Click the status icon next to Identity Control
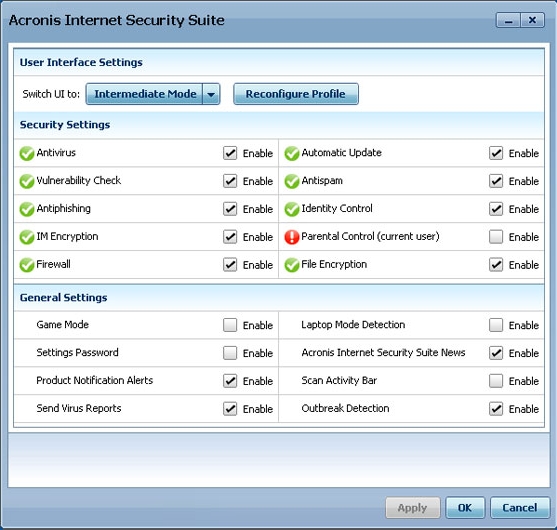The width and height of the screenshot is (557, 530). 292,209
